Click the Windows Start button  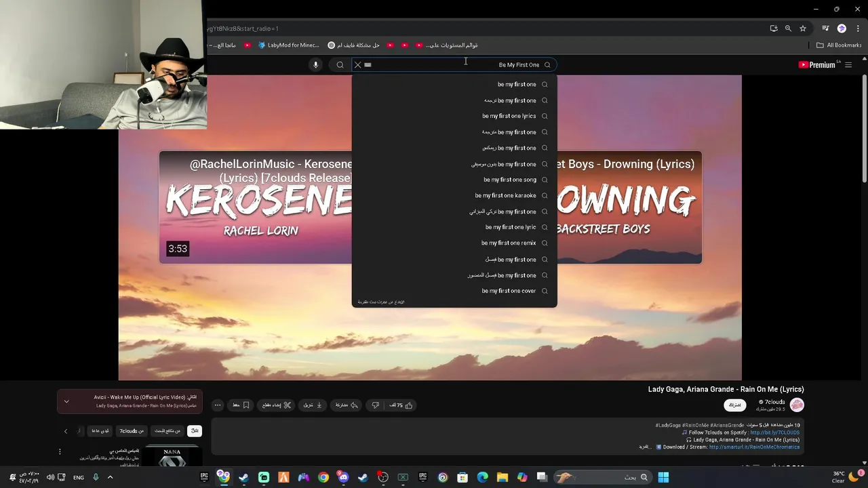(663, 477)
